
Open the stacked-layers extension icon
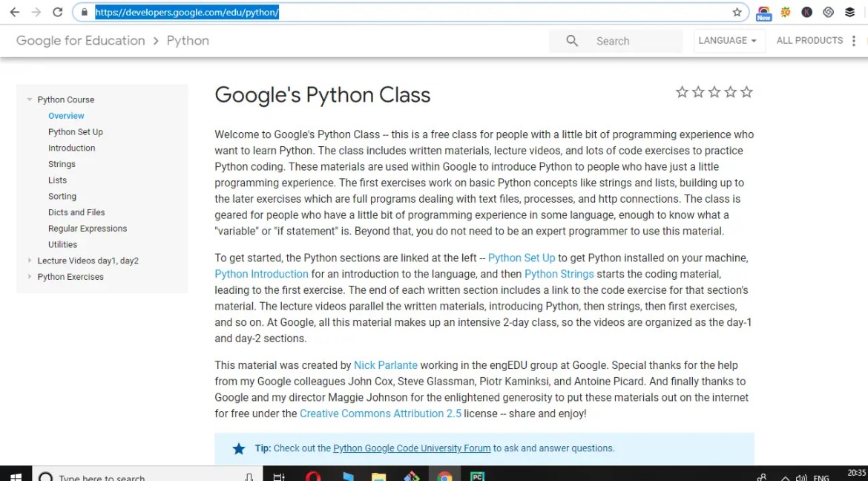(x=849, y=12)
